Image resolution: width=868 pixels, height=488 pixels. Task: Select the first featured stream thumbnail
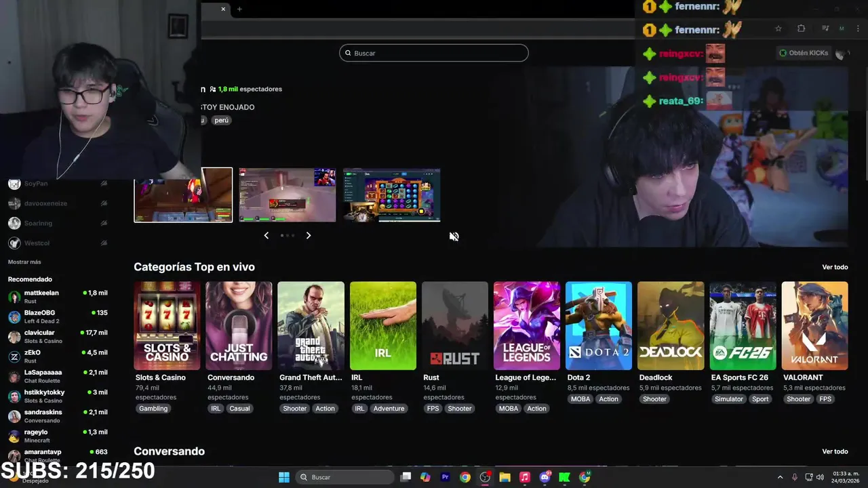[x=183, y=195]
